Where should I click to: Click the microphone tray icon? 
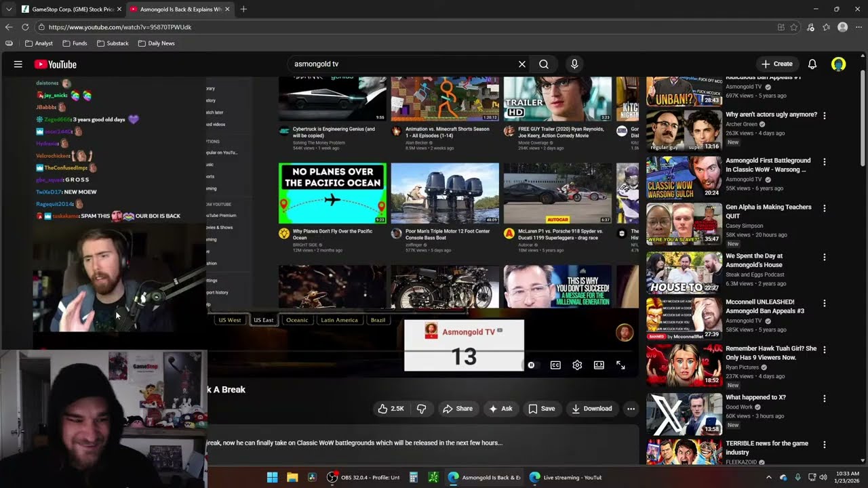click(x=797, y=477)
